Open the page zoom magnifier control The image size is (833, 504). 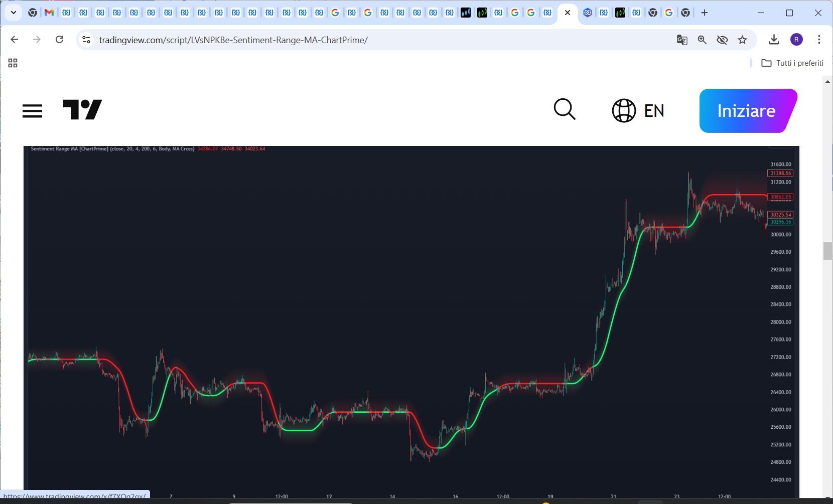702,40
